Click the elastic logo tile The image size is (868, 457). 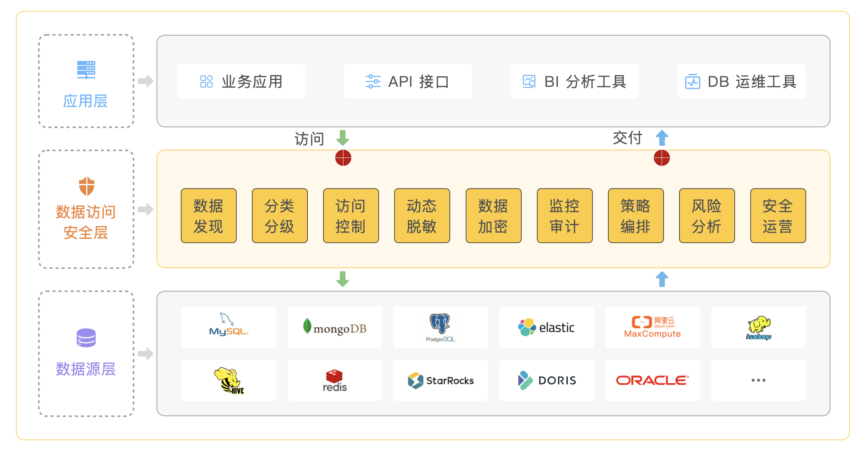(x=546, y=327)
